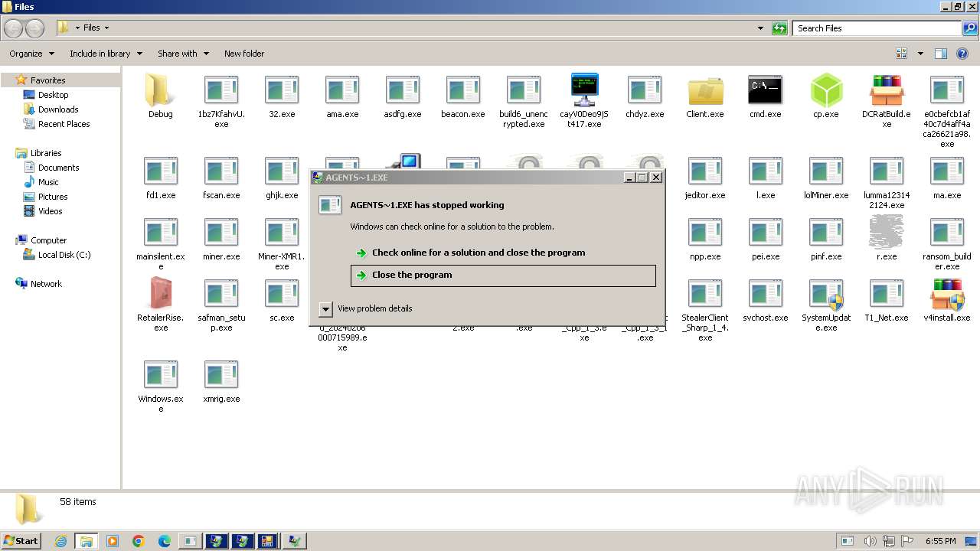
Task: Click the refresh icon beside address bar
Action: click(x=779, y=28)
